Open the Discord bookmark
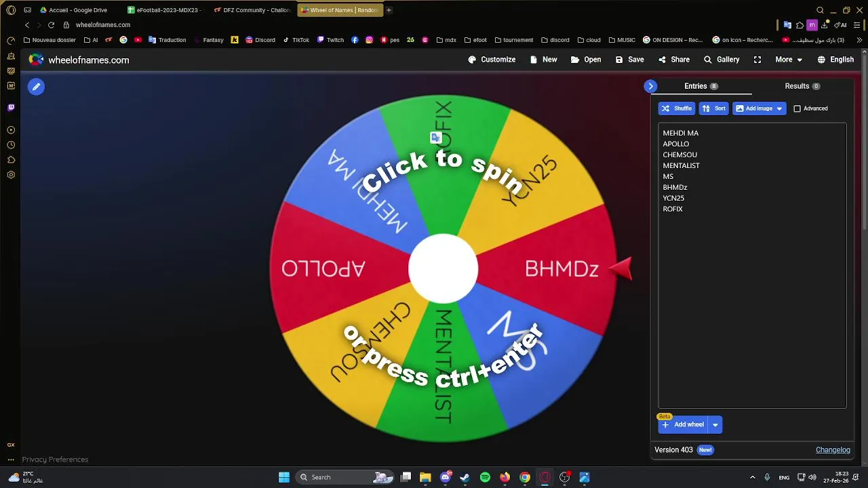This screenshot has width=868, height=488. tap(260, 40)
